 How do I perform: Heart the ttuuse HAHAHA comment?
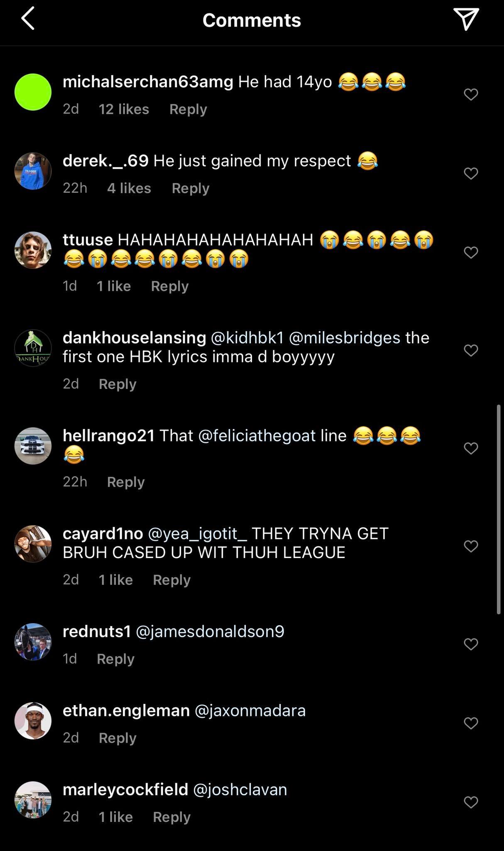point(471,252)
